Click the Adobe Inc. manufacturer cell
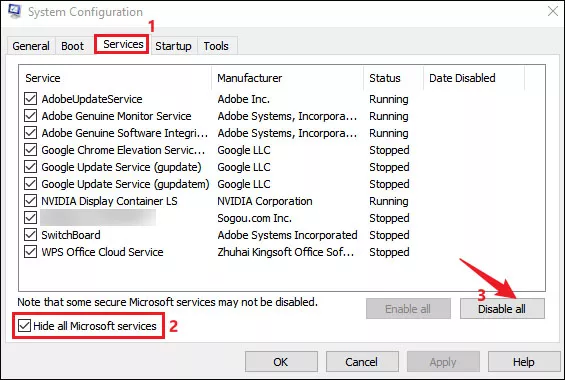This screenshot has height=380, width=565. 244,99
